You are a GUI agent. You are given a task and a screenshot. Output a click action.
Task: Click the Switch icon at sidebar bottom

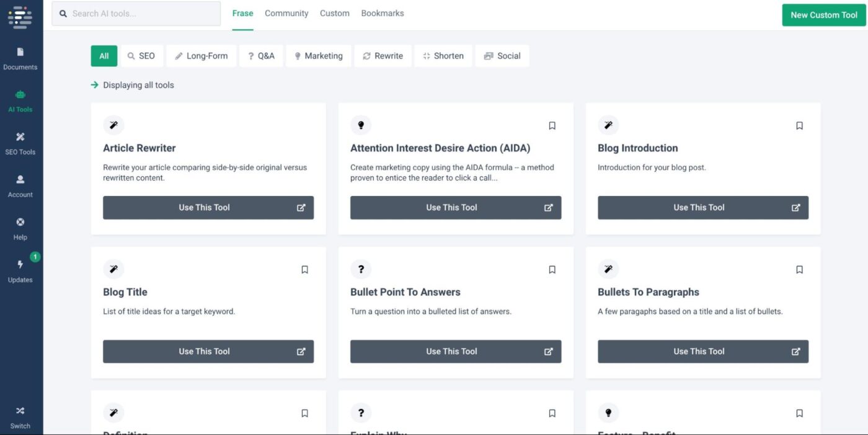(20, 416)
